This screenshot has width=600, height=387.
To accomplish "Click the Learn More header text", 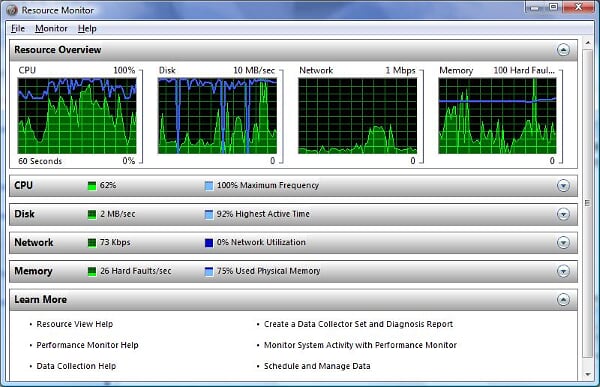I will tap(41, 299).
